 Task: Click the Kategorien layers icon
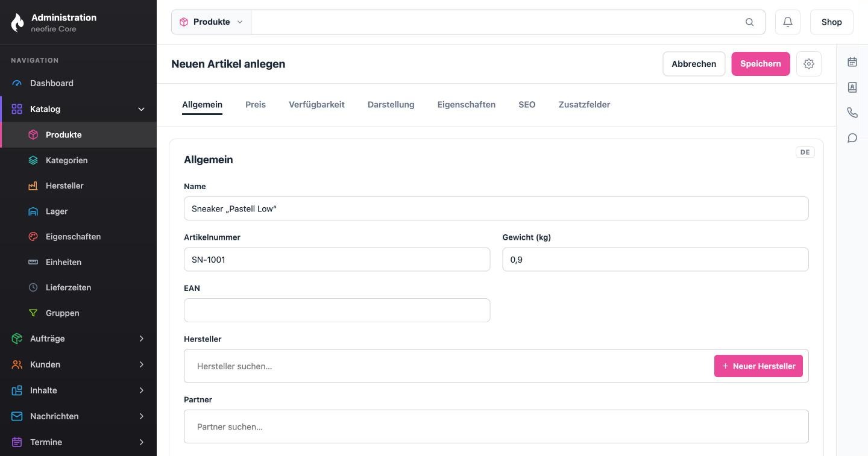tap(33, 160)
